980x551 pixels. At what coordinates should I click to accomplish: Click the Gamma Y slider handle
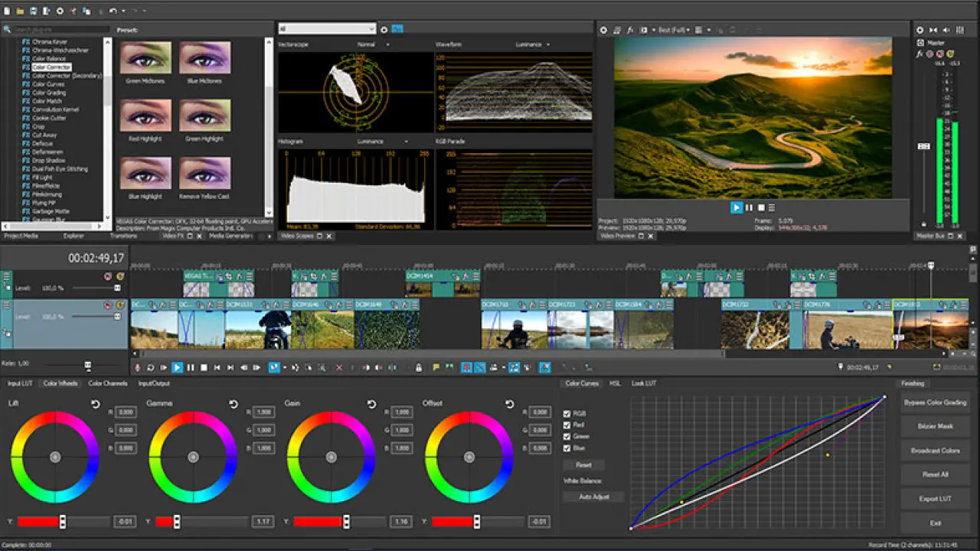(x=177, y=522)
